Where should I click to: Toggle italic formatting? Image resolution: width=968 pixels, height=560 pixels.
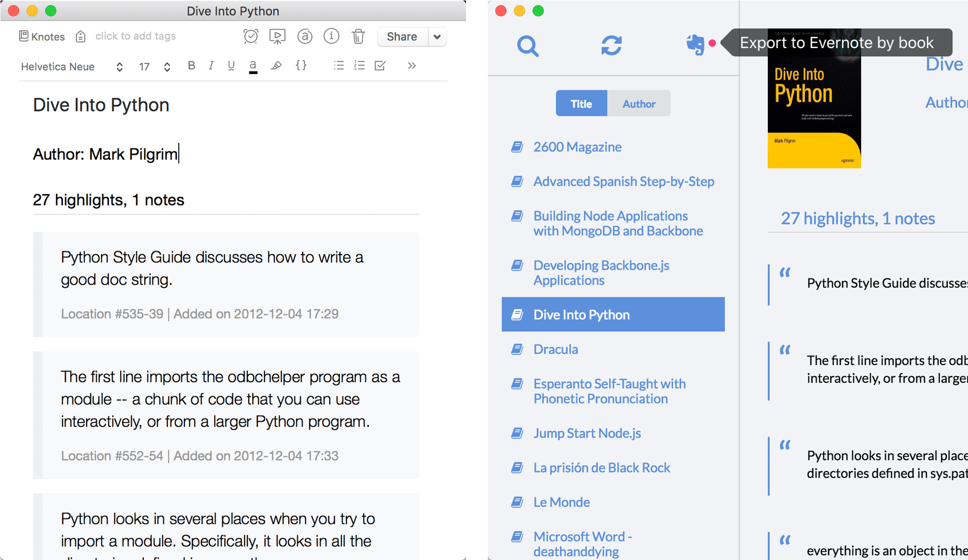point(211,65)
